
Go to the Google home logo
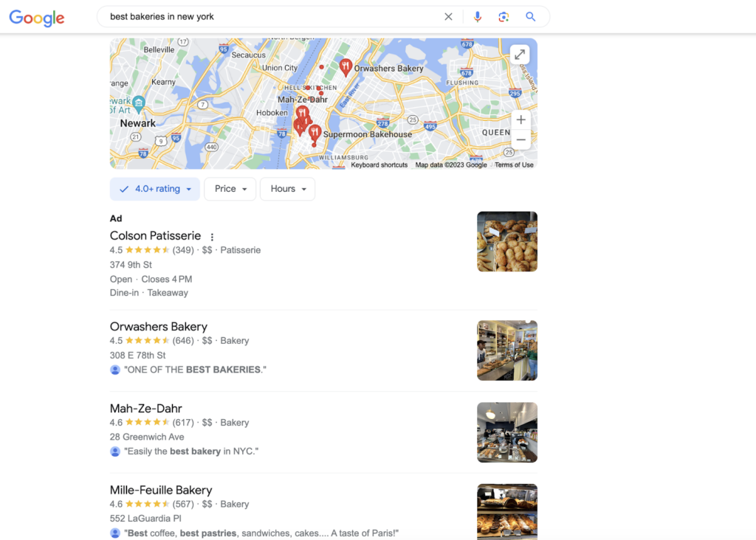[37, 18]
